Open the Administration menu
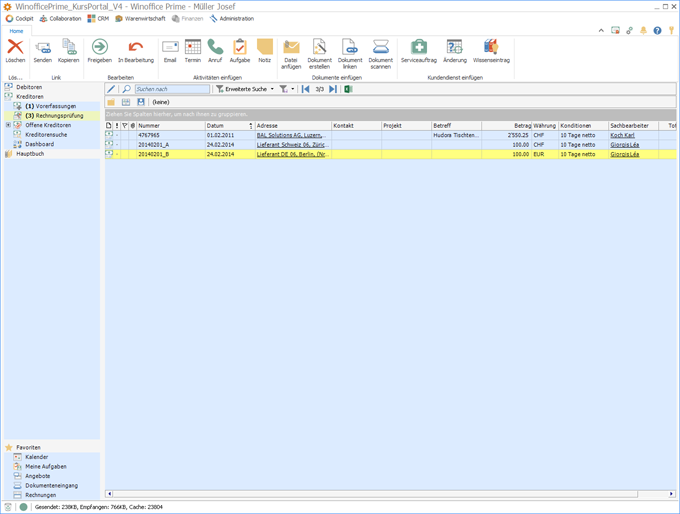680x514 pixels. click(232, 19)
